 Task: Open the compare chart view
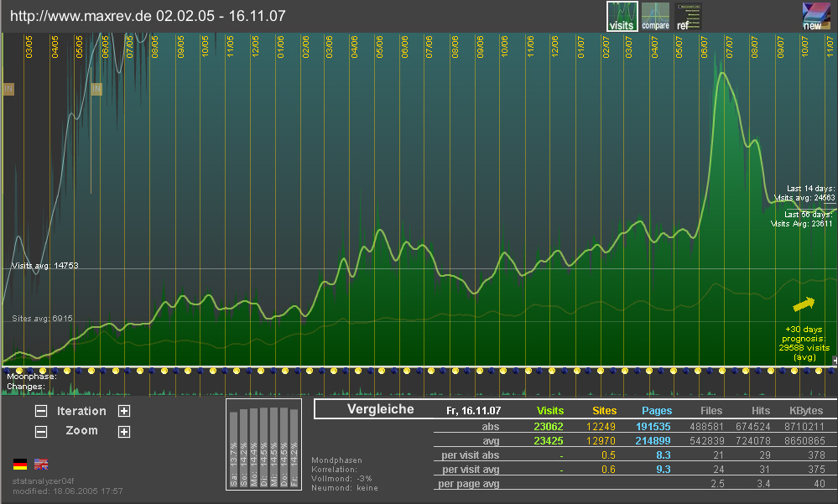pyautogui.click(x=655, y=16)
